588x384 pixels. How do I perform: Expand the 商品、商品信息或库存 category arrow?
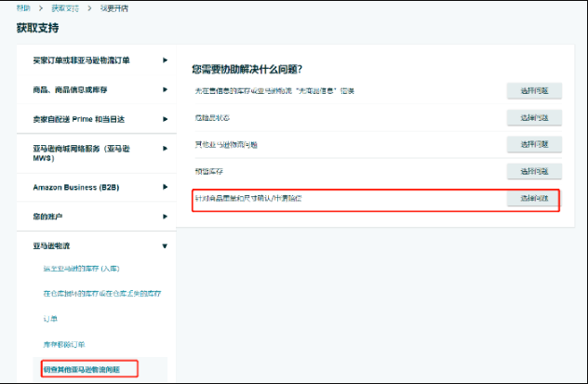[165, 89]
